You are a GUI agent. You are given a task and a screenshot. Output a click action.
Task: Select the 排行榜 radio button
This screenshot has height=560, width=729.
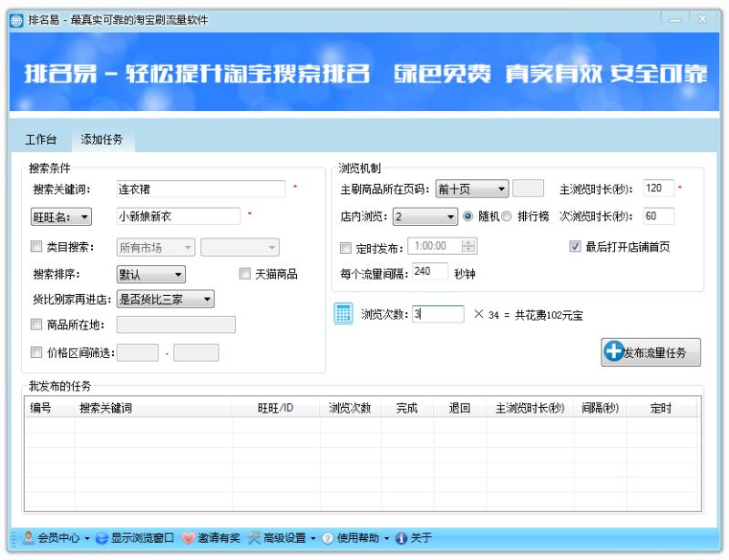click(x=507, y=216)
